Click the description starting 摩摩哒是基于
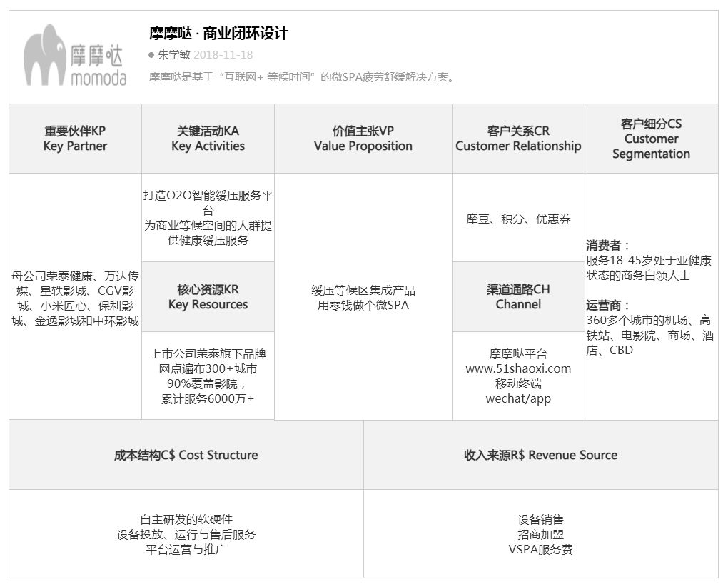This screenshot has width=728, height=587. pos(301,77)
